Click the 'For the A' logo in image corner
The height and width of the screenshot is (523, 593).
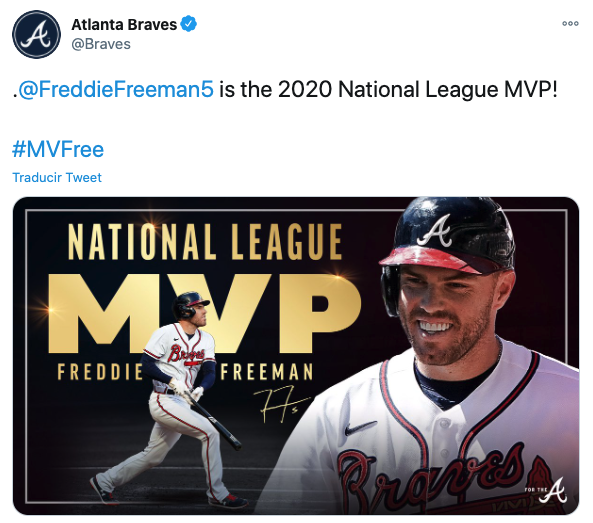[x=546, y=490]
